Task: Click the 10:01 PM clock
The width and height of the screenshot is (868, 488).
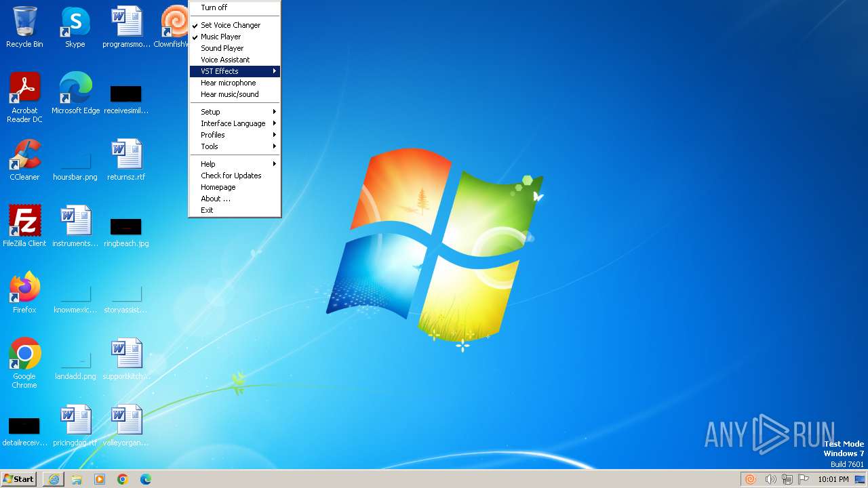Action: (833, 479)
